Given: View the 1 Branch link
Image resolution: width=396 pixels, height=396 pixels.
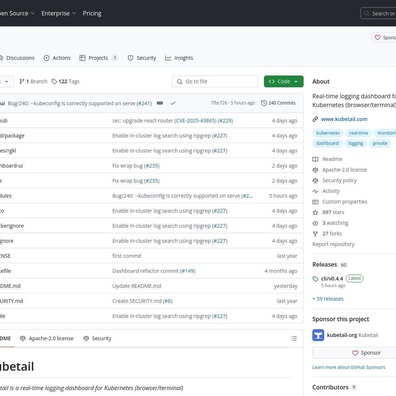Looking at the screenshot, I should coord(33,81).
